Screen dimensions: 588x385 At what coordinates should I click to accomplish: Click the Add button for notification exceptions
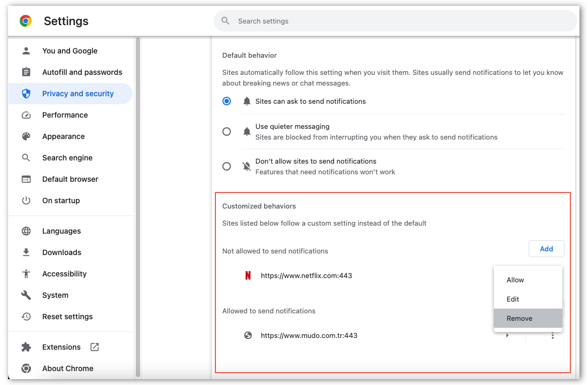pos(546,248)
